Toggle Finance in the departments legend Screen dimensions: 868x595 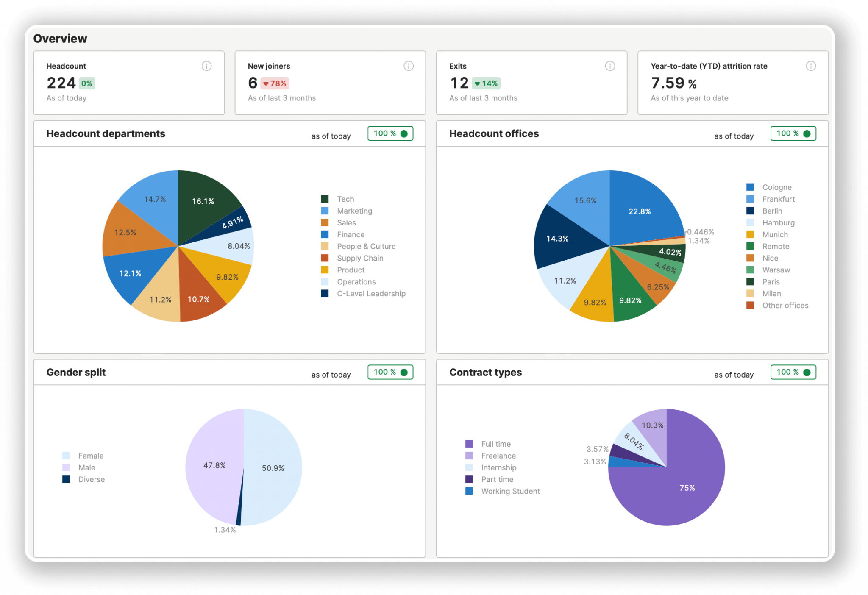click(x=343, y=234)
